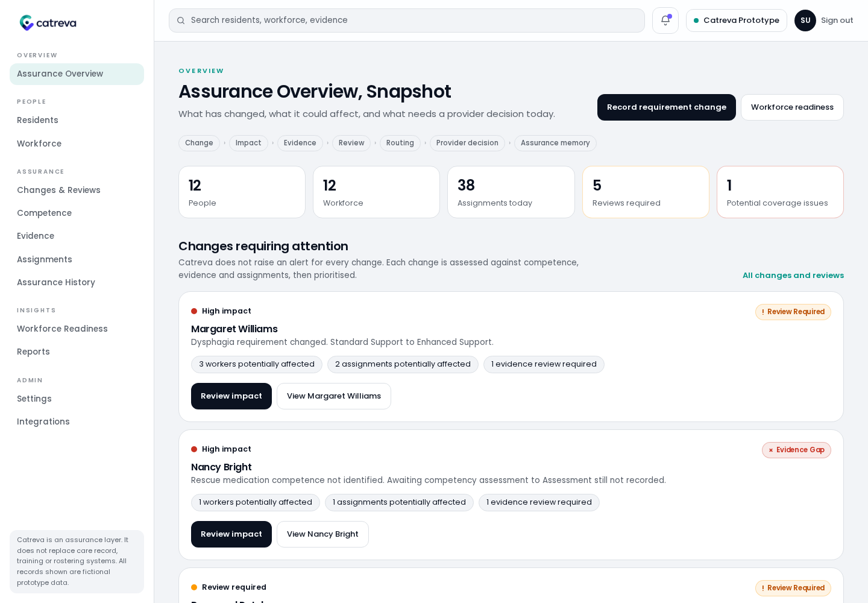868x603 pixels.
Task: Click the 1 workers potentially affected chip
Action: coord(256,503)
